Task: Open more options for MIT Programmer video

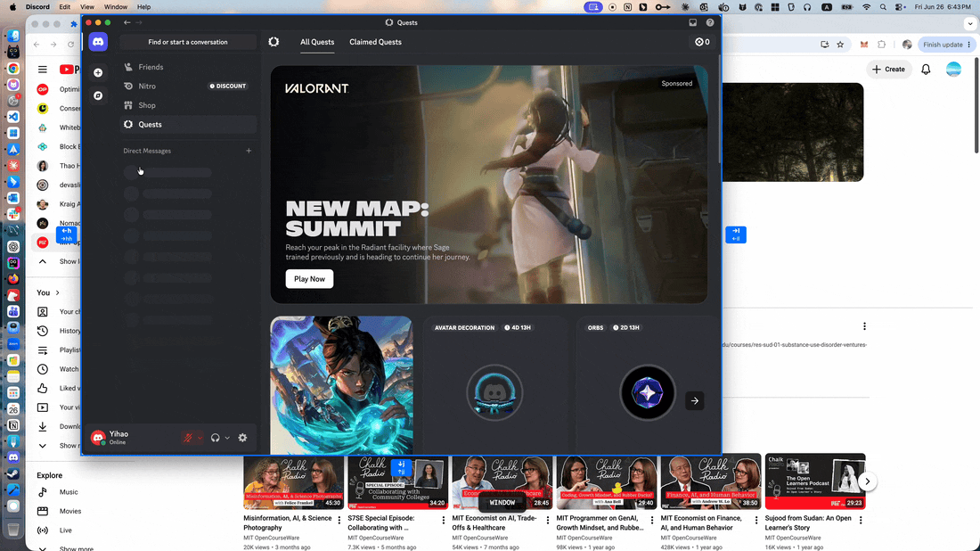Action: [652, 521]
